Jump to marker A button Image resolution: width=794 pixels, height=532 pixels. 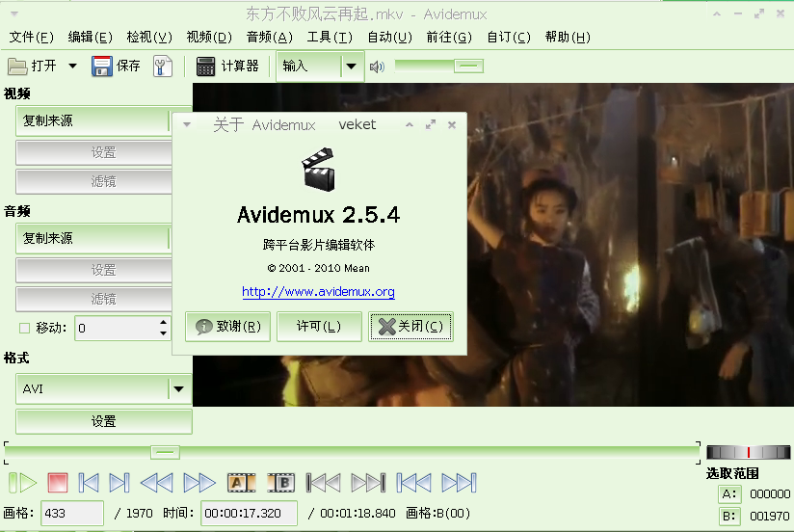pos(729,494)
